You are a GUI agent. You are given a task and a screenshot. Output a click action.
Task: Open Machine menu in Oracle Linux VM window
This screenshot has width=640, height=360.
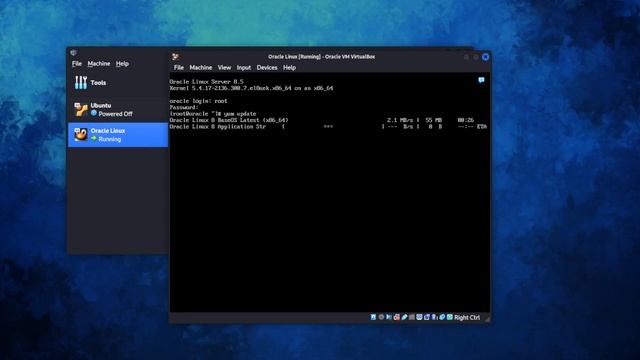point(200,68)
